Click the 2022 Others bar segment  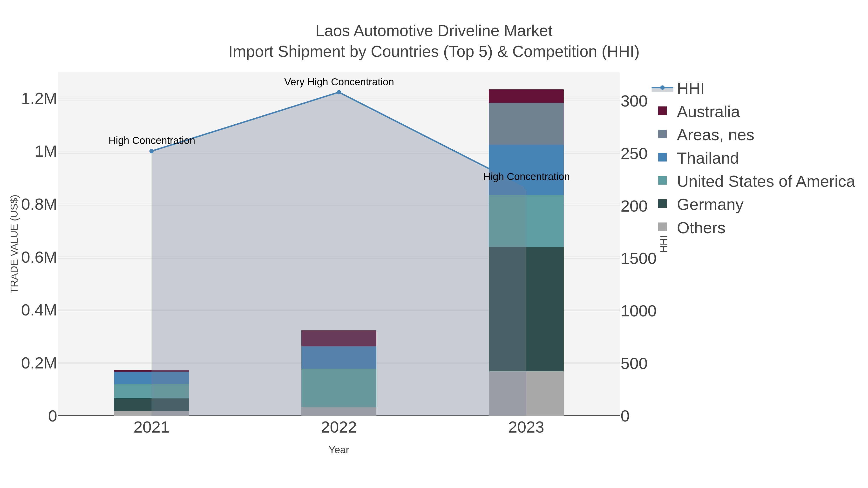coord(339,412)
